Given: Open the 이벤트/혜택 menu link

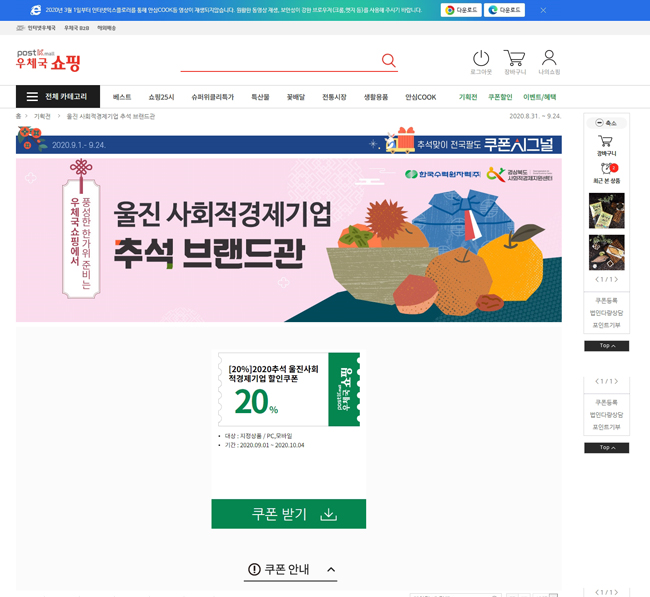Looking at the screenshot, I should 539,97.
